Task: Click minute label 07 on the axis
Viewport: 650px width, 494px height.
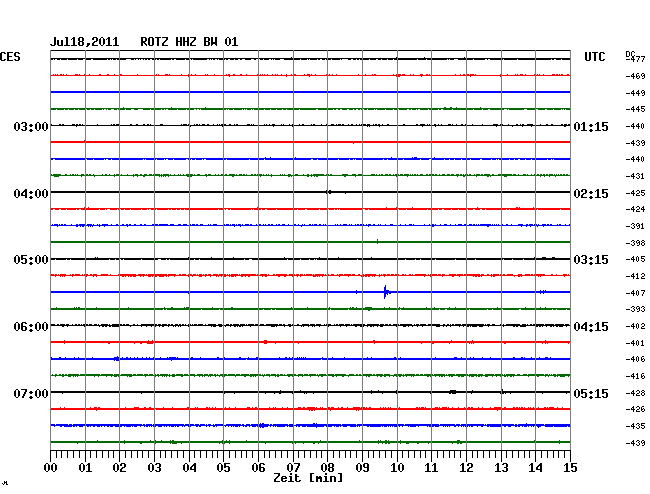Action: (293, 468)
